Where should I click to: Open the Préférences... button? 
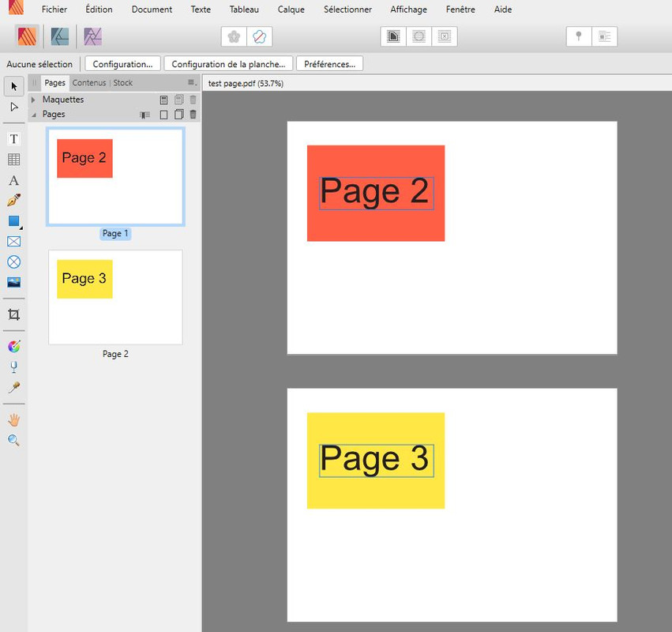329,64
